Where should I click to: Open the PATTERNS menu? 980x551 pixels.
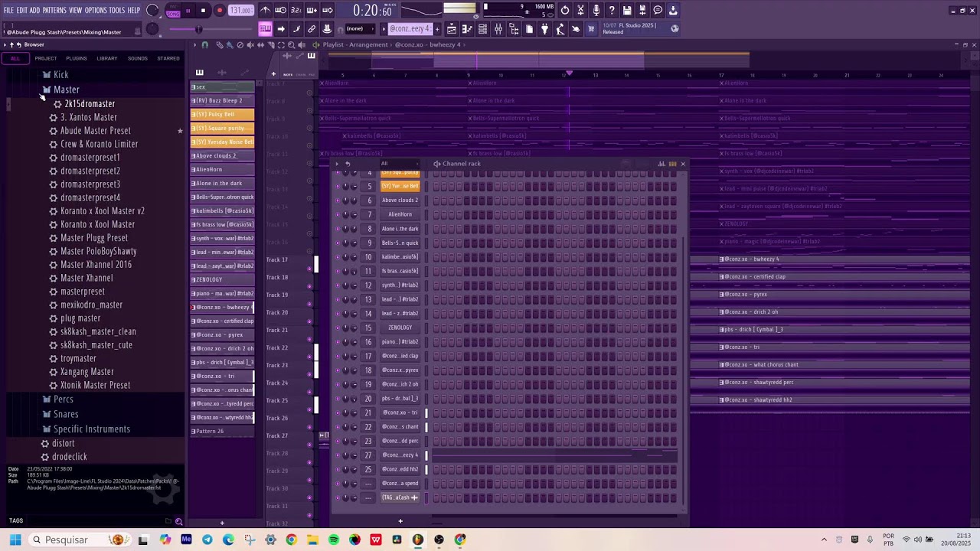(x=54, y=11)
